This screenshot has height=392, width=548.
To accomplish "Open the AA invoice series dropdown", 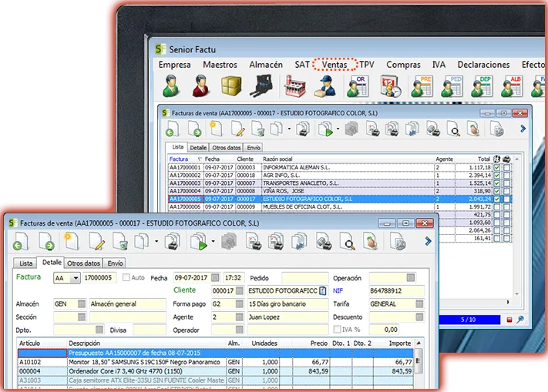I will pos(75,278).
